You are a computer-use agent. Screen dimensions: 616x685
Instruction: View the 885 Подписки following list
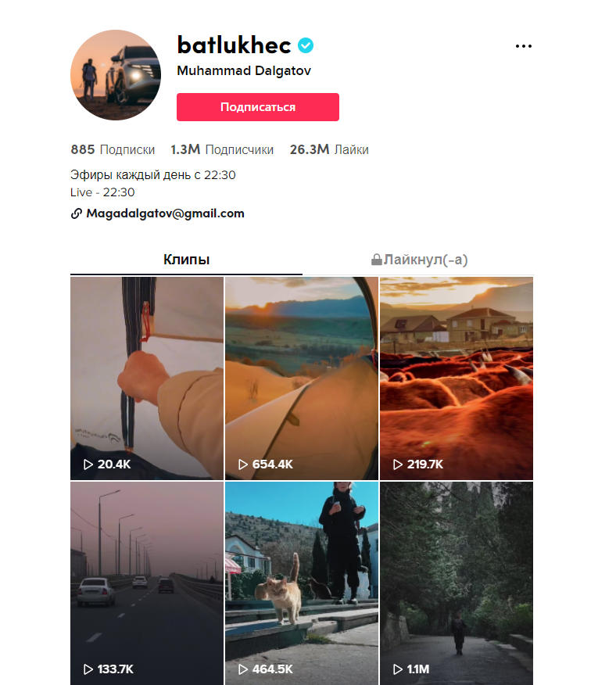tap(113, 150)
